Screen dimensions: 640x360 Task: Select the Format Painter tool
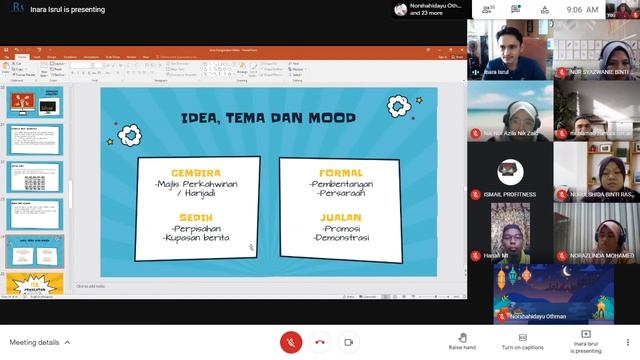coord(24,75)
